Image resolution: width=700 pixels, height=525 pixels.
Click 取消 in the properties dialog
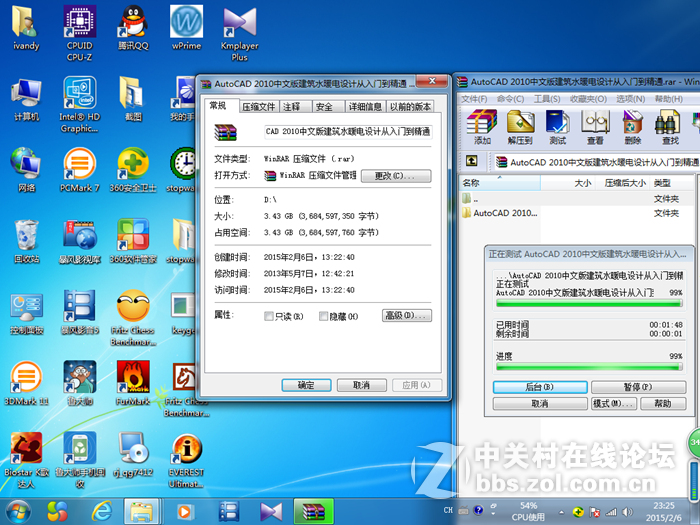(362, 385)
